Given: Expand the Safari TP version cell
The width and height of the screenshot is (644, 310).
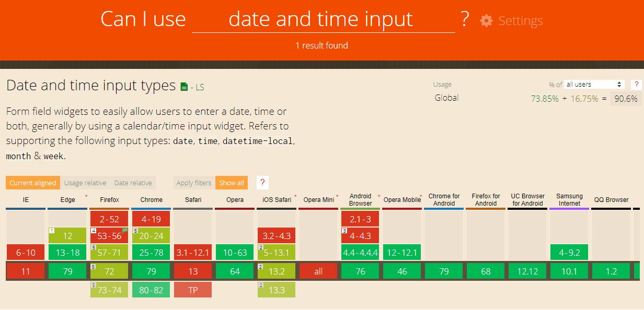Looking at the screenshot, I should click(x=193, y=290).
